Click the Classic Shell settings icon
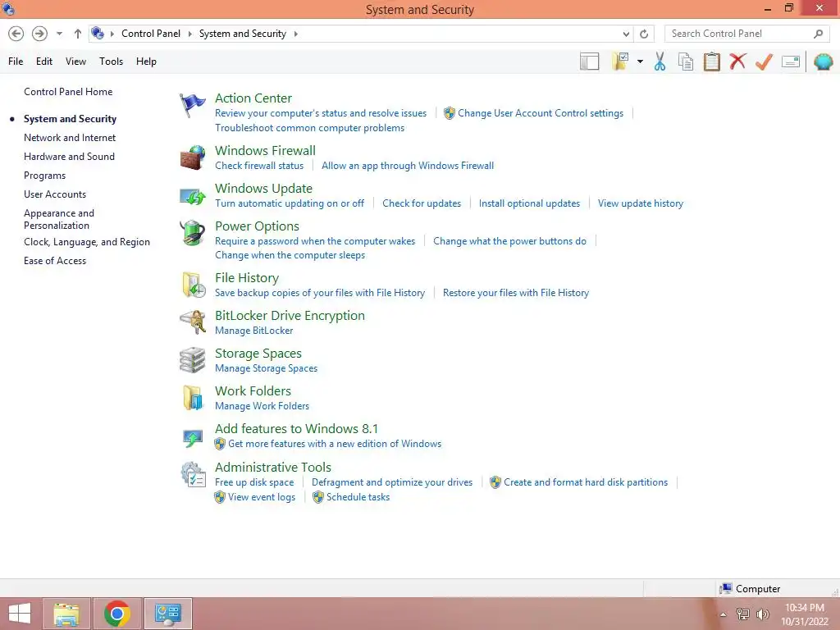 824,62
